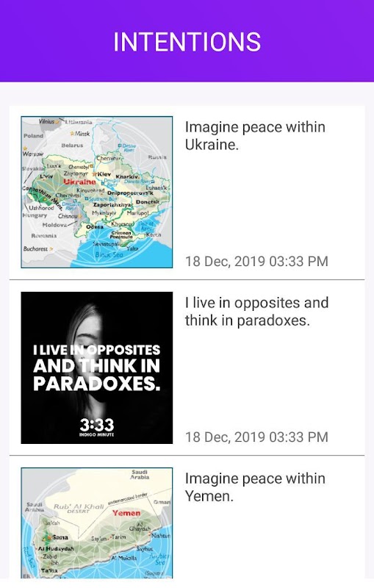Open the Ukraine map thumbnail
The height and width of the screenshot is (588, 374).
[x=97, y=192]
